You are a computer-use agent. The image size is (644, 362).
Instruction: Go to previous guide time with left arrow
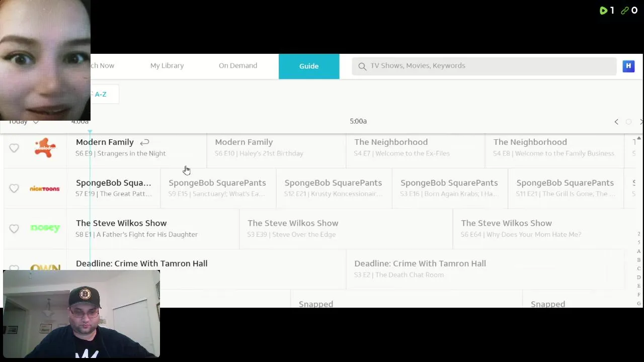click(616, 122)
